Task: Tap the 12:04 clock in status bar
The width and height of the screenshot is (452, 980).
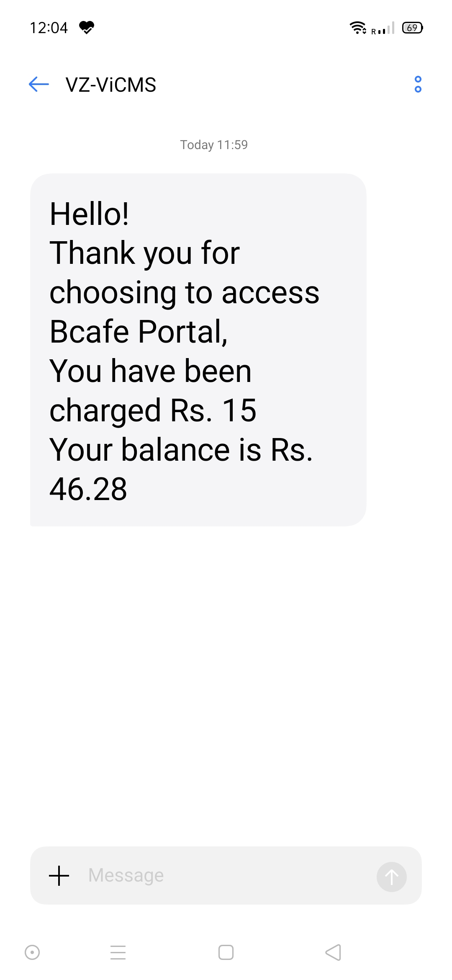Action: [49, 28]
